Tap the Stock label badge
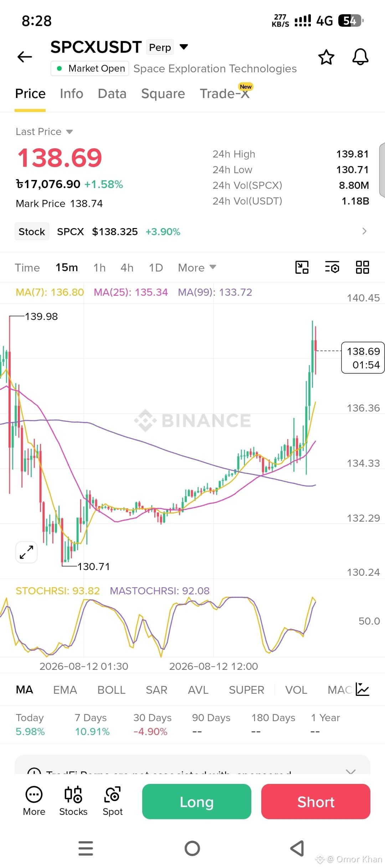Image resolution: width=385 pixels, height=868 pixels. click(32, 231)
